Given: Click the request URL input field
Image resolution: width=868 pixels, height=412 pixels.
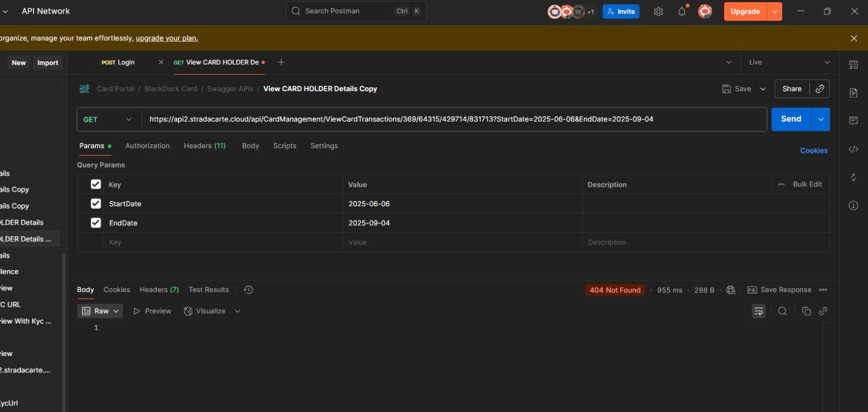Looking at the screenshot, I should pyautogui.click(x=455, y=119).
